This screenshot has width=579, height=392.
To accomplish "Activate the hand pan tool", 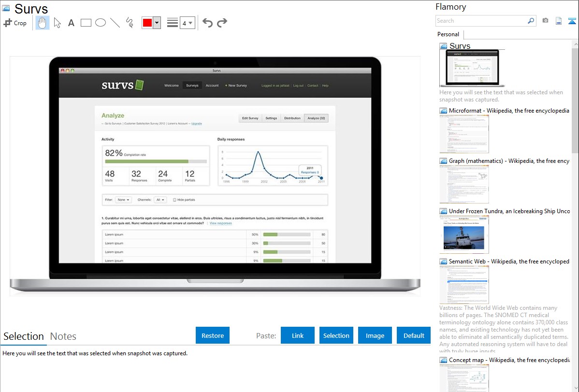I will click(43, 23).
